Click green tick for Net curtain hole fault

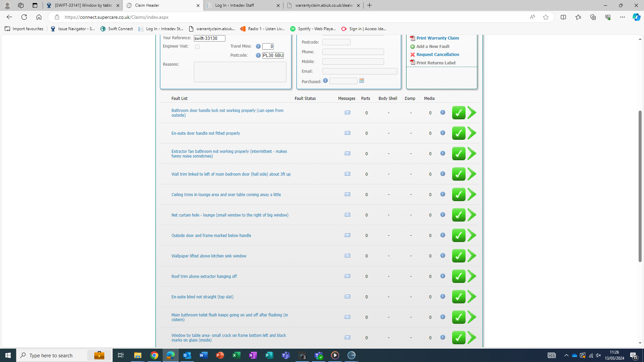pyautogui.click(x=459, y=215)
